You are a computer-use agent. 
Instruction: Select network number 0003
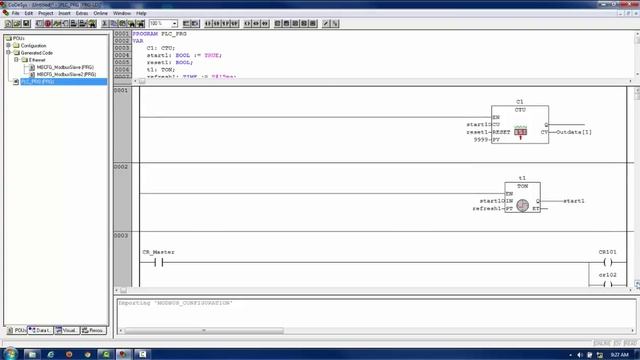[121, 236]
